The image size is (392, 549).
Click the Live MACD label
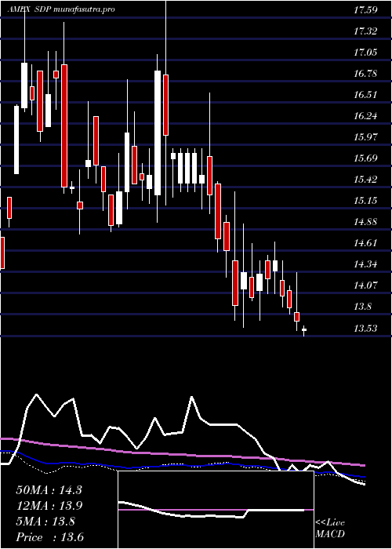tap(330, 529)
